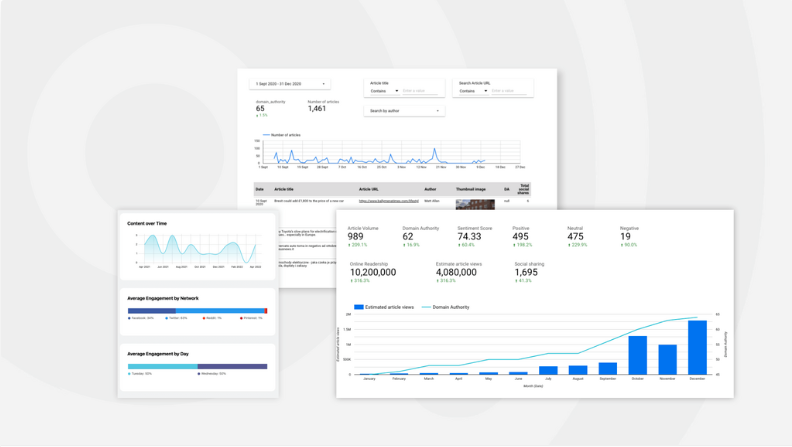
Task: Click the September bar in the chart
Action: click(608, 369)
